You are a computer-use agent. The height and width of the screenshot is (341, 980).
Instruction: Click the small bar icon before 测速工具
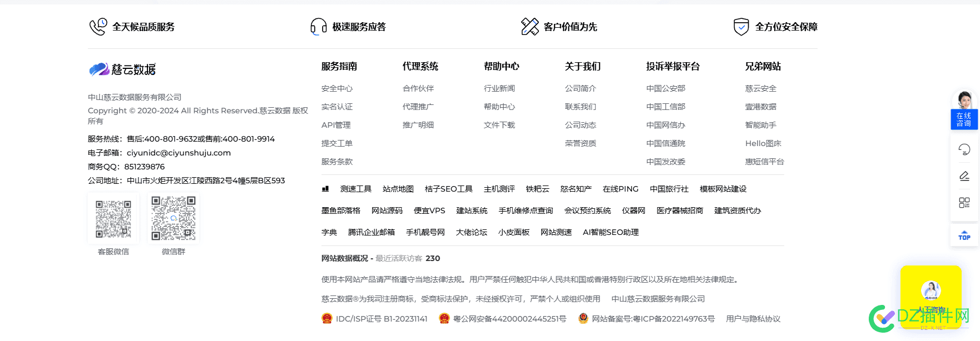[x=325, y=189]
